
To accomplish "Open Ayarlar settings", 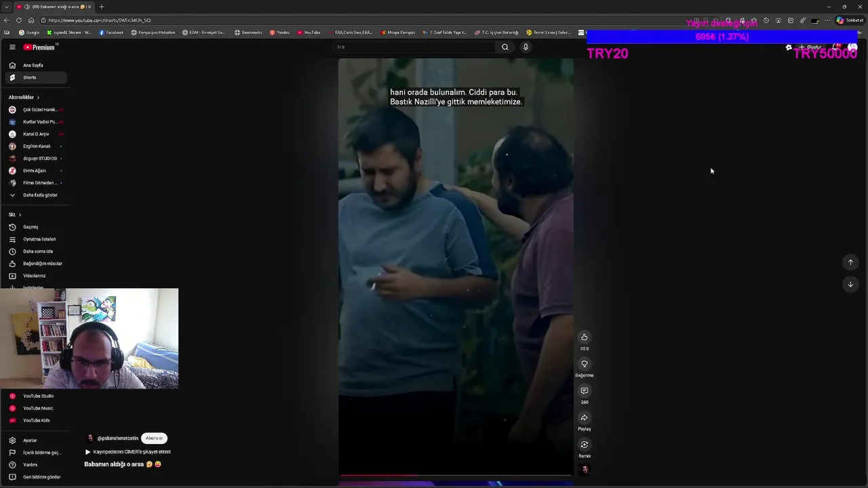I will coord(35,441).
